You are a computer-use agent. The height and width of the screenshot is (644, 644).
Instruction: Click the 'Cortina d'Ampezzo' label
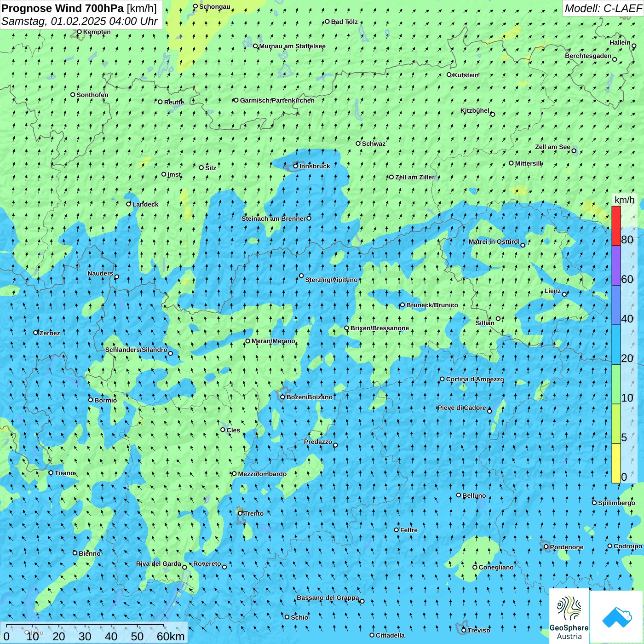(475, 379)
